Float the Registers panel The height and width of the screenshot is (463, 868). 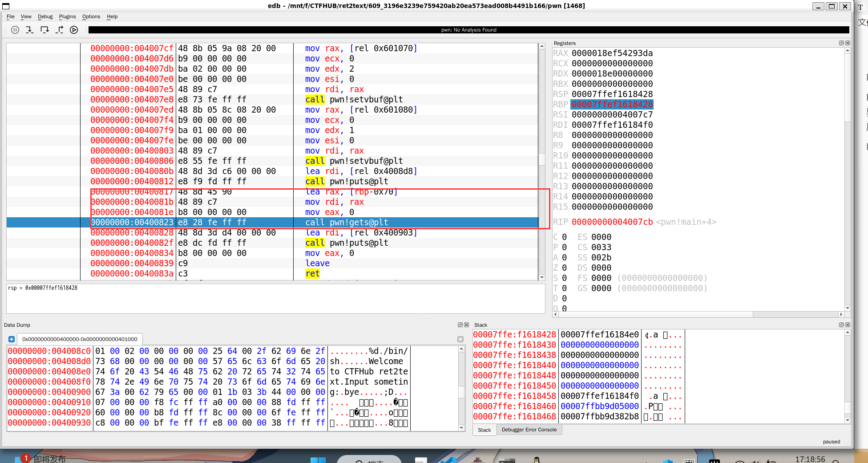(x=841, y=43)
